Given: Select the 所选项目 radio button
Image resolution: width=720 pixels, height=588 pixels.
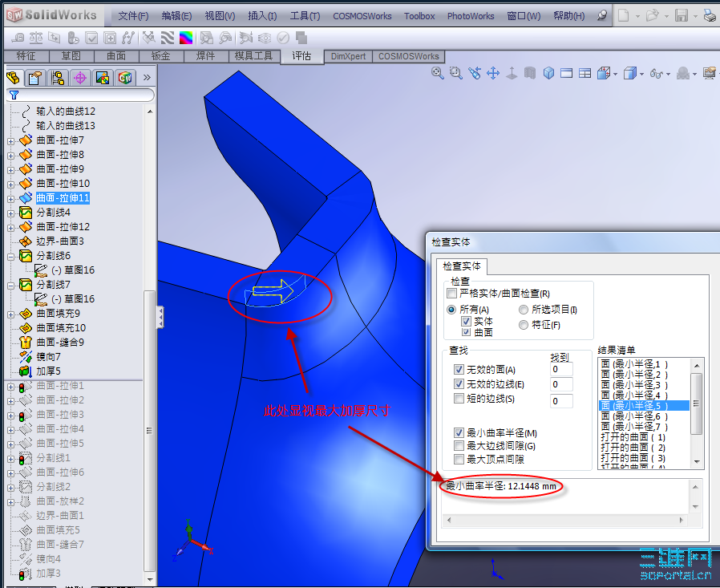Looking at the screenshot, I should point(524,310).
